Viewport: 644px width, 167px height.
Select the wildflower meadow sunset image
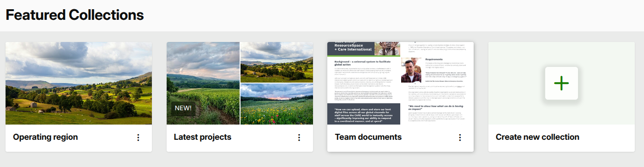(x=277, y=104)
